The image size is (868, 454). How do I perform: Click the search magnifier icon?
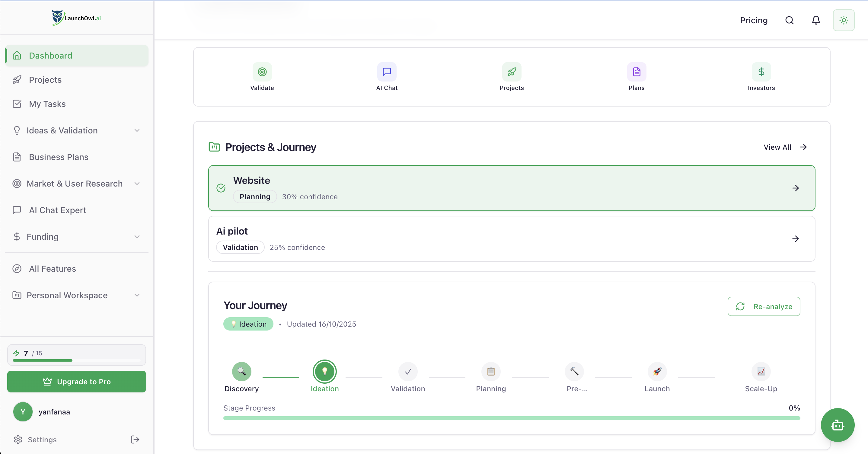(x=790, y=20)
